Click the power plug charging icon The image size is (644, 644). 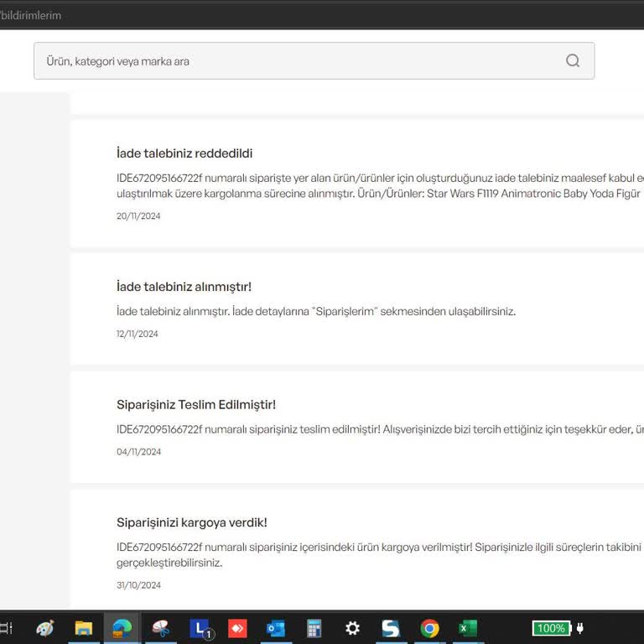click(580, 628)
